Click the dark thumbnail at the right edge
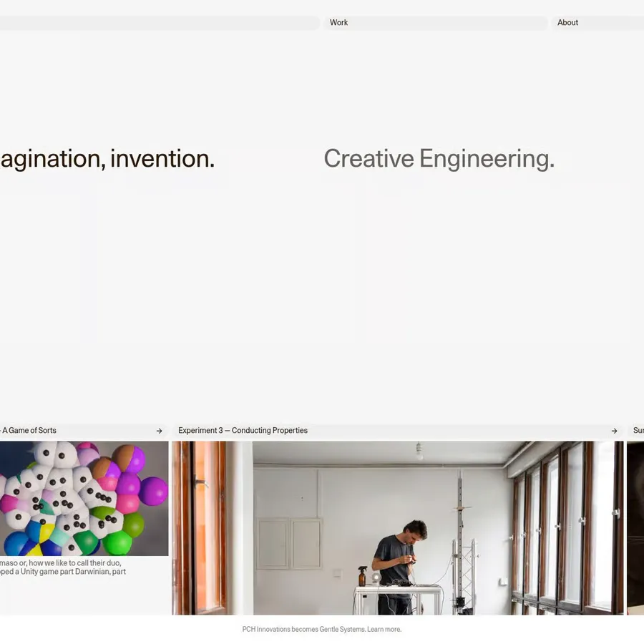 coord(635,527)
